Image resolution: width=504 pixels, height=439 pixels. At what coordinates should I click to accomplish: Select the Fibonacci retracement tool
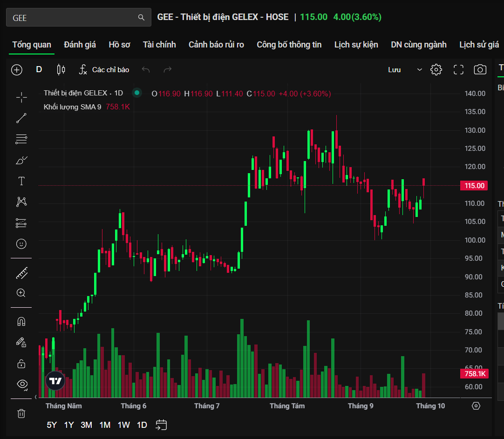(x=21, y=139)
